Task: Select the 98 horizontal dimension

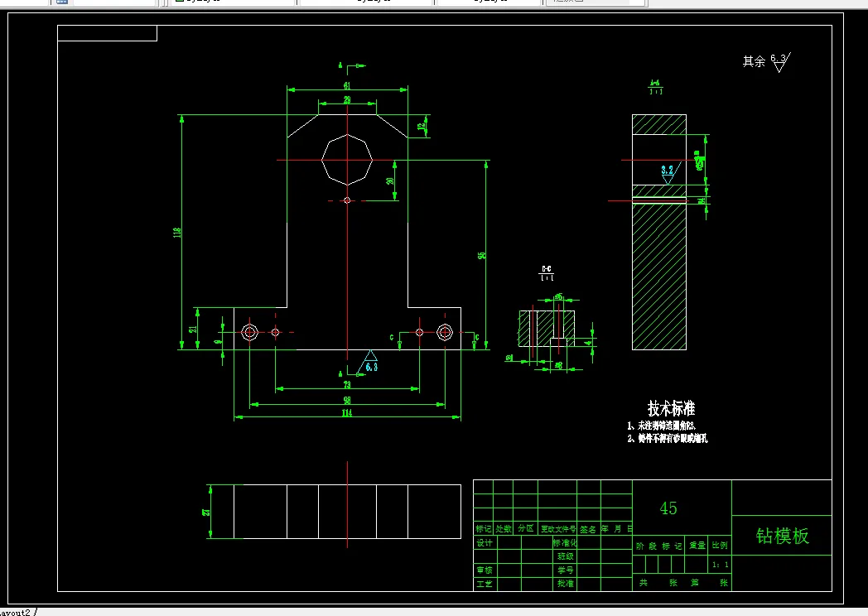Action: click(x=347, y=400)
